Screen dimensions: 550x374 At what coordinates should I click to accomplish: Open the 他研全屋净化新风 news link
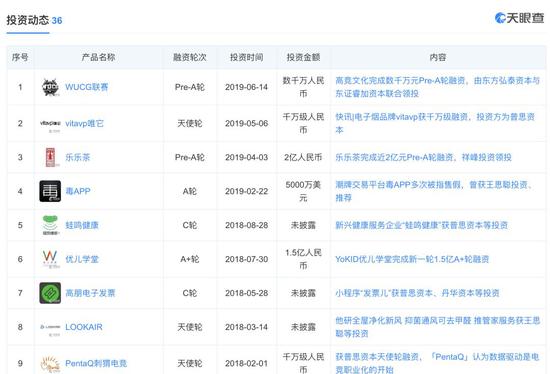(x=437, y=327)
